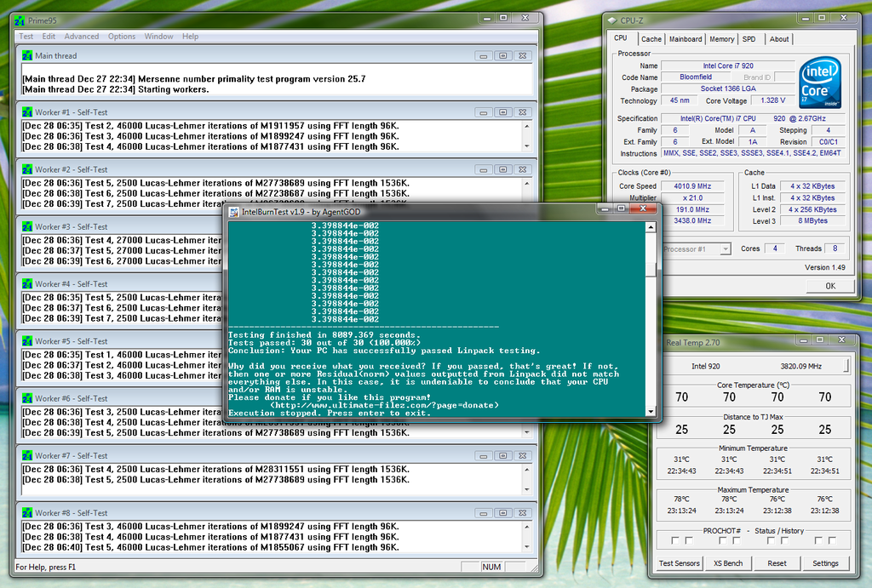
Task: Switch to the SPD tab in CPU-Z
Action: pos(749,39)
